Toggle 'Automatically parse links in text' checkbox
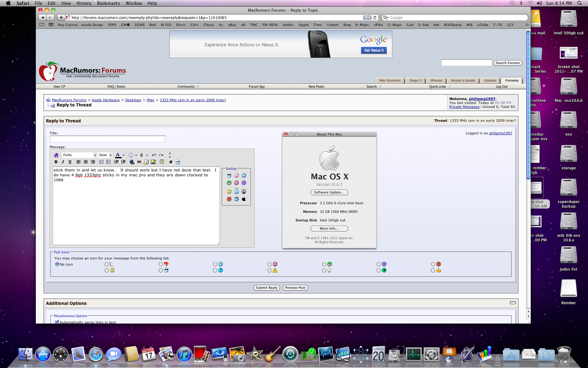 pos(57,322)
